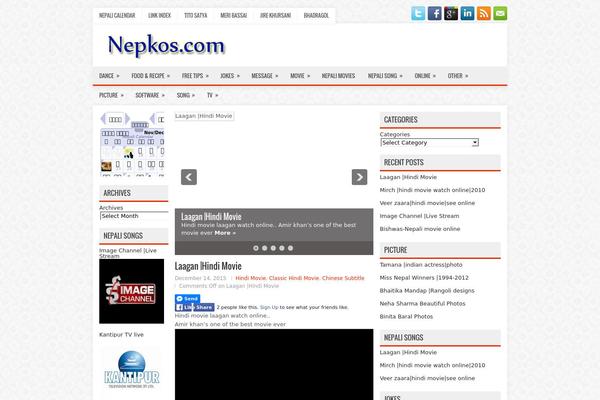Select the first slider pagination dot
The height and width of the screenshot is (400, 600).
click(256, 248)
